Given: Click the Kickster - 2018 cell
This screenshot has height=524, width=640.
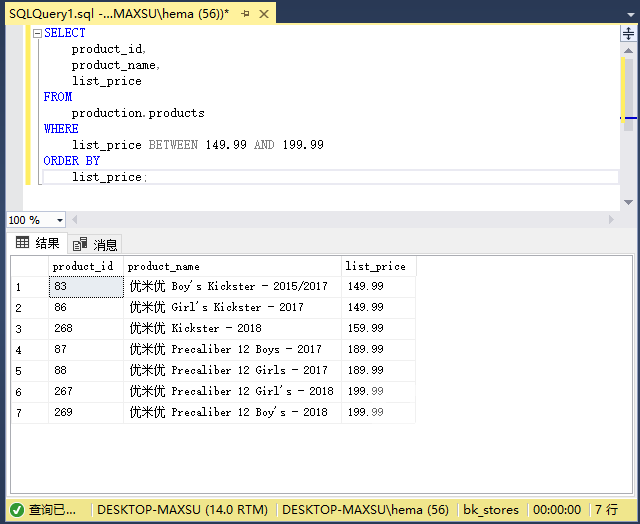Looking at the screenshot, I should (x=232, y=329).
